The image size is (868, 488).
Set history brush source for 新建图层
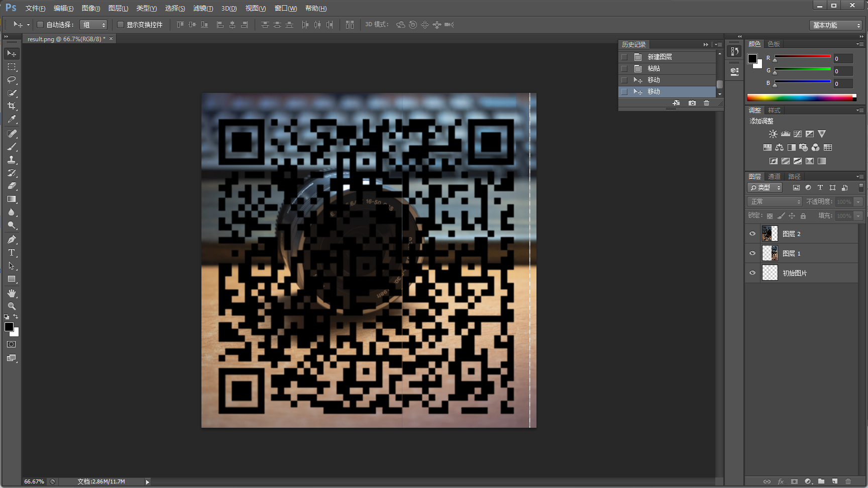(x=624, y=57)
